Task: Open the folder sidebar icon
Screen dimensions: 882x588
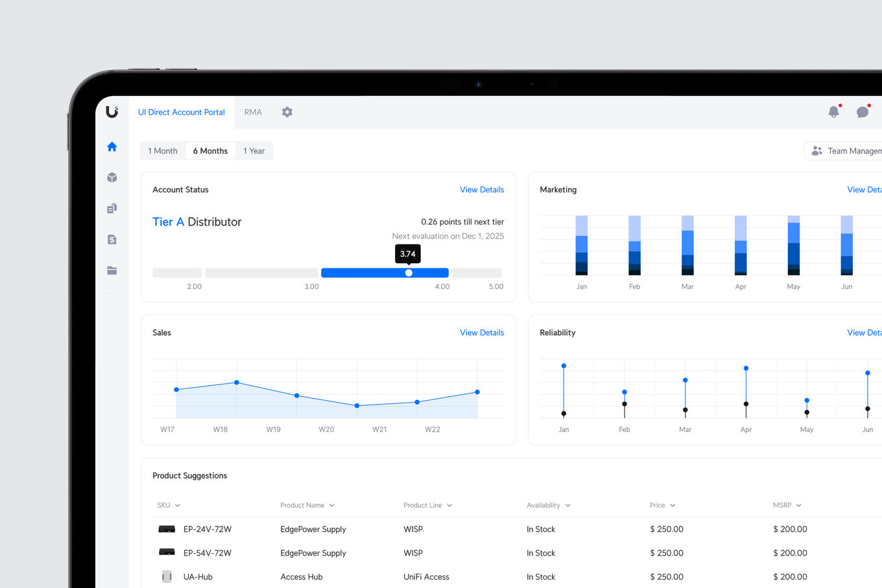Action: point(112,270)
